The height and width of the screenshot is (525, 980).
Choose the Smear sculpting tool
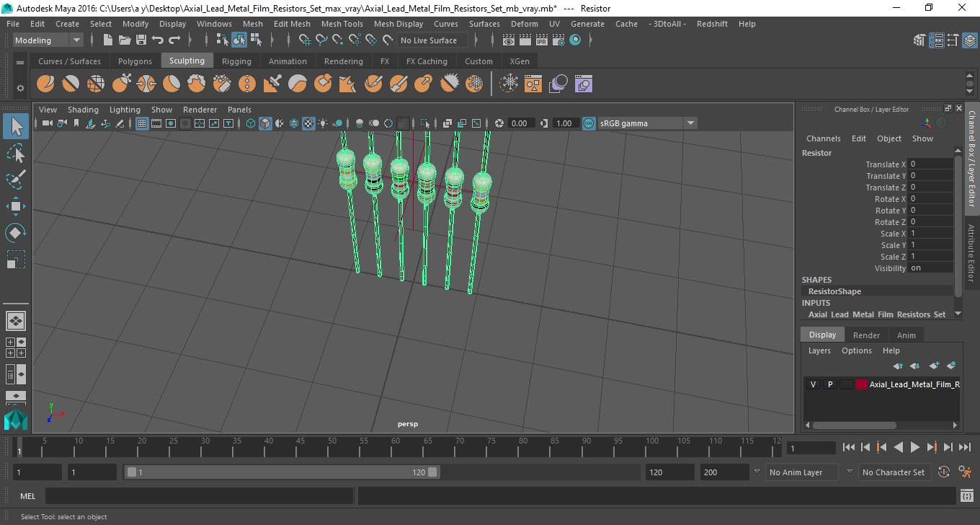click(398, 84)
